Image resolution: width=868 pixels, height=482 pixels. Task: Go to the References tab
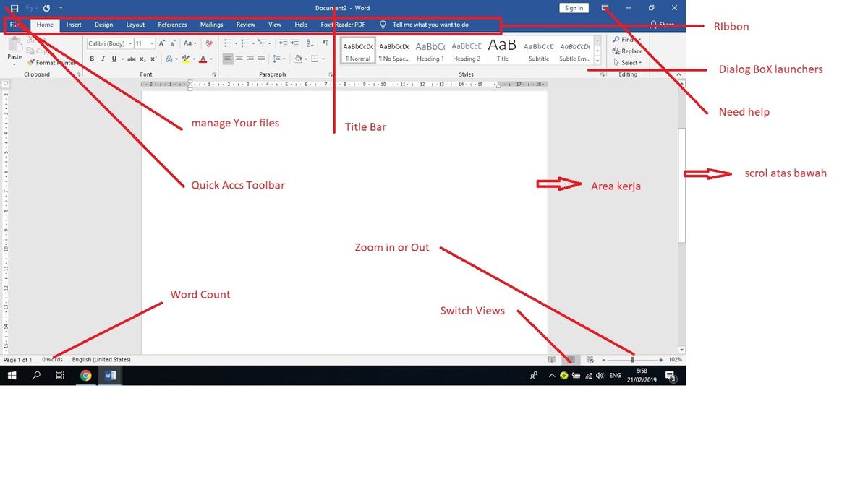172,25
